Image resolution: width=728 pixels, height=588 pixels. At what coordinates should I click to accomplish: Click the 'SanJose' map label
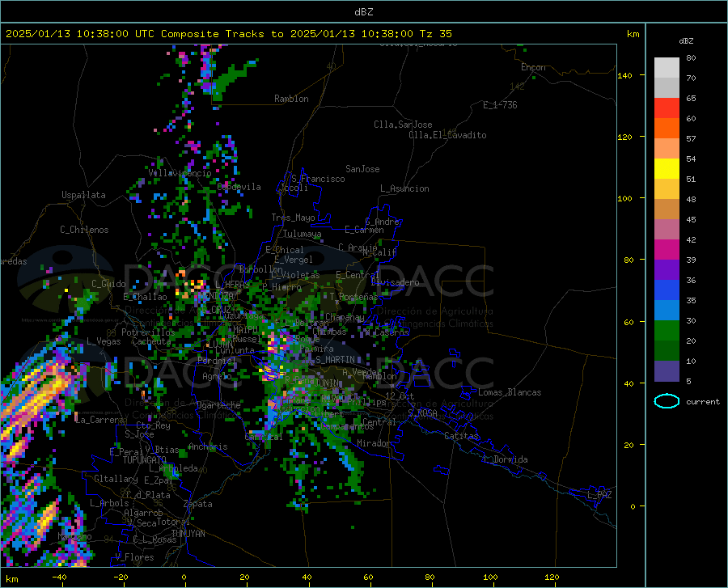coord(362,169)
